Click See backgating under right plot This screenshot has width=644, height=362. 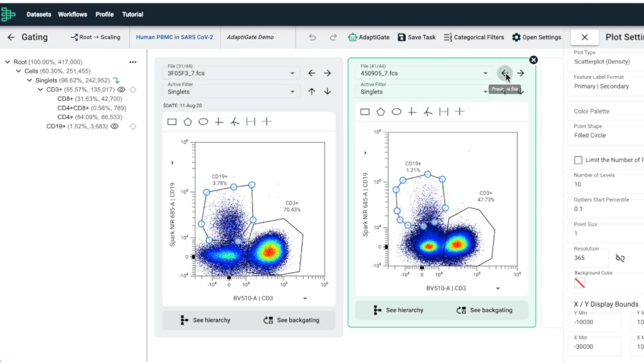(x=485, y=310)
